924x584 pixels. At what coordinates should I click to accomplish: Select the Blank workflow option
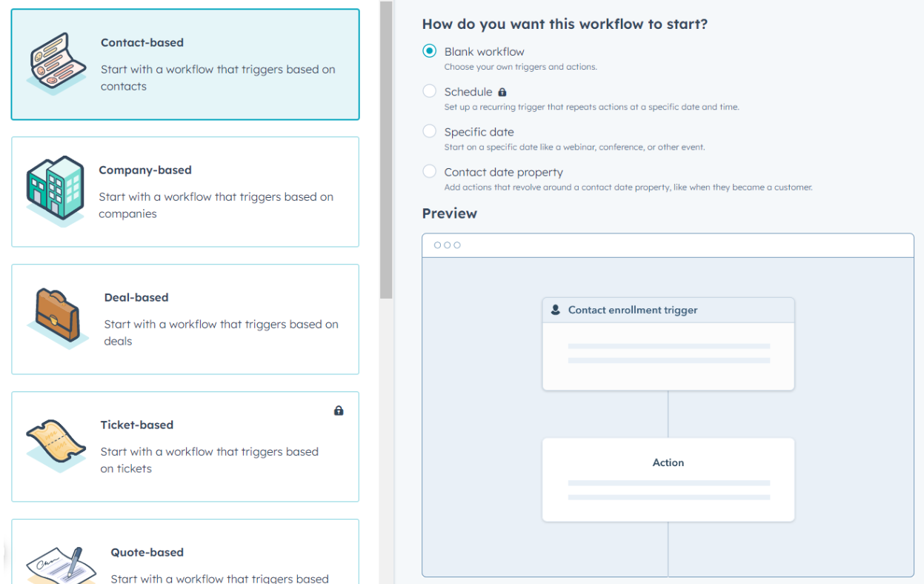click(x=430, y=51)
